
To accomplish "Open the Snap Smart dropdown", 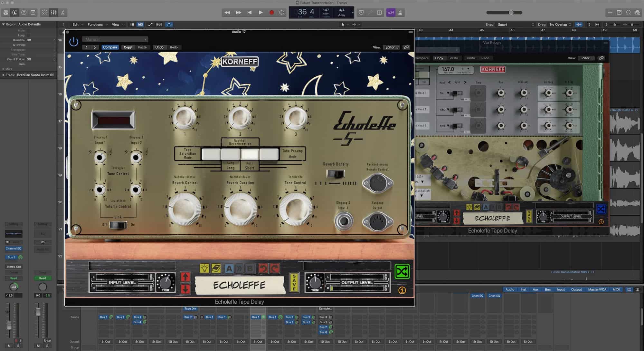I will pos(516,24).
